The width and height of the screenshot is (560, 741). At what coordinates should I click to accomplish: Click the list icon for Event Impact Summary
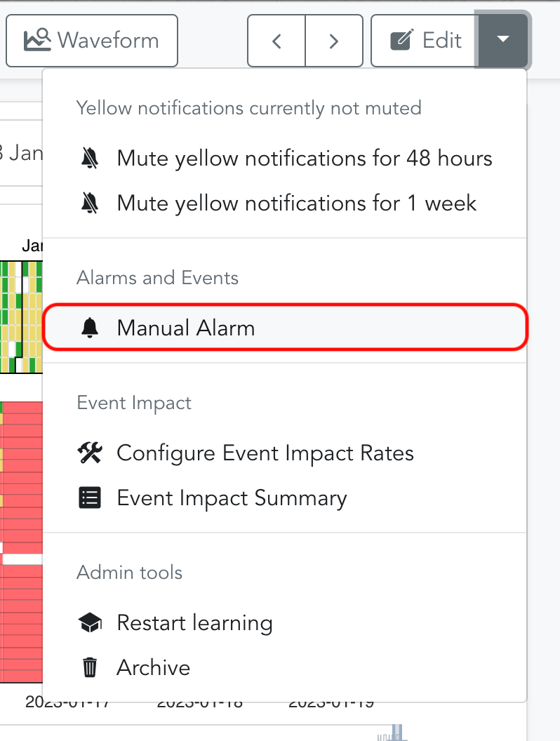(x=90, y=498)
